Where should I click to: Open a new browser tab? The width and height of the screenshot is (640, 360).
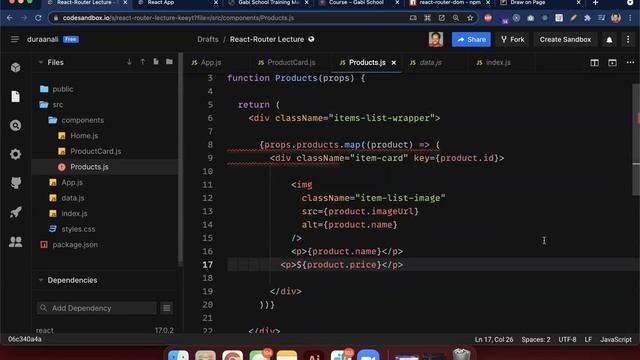click(x=596, y=3)
